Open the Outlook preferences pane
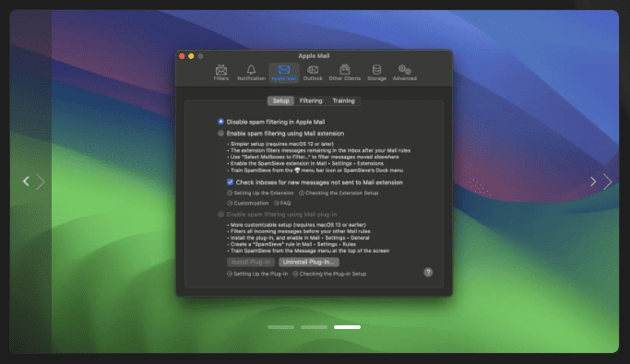Image resolution: width=630 pixels, height=364 pixels. tap(313, 73)
